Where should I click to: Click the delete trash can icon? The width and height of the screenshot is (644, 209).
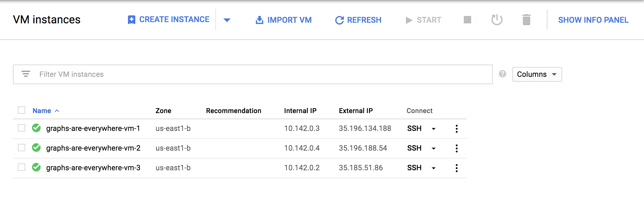click(526, 20)
